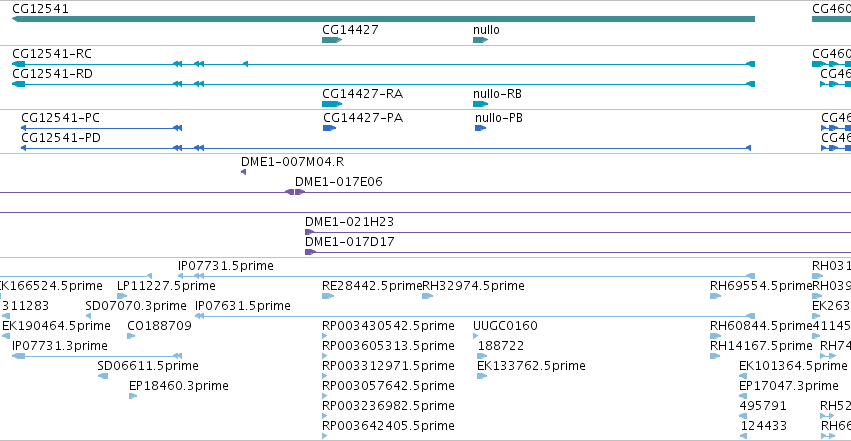Screen dimensions: 851x441
Task: Select RP003312971.5prime label
Action: (x=388, y=366)
